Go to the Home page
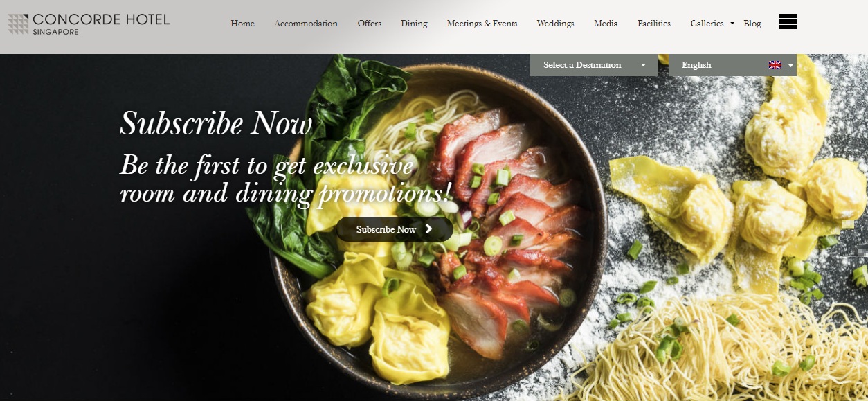868x401 pixels. pos(242,24)
